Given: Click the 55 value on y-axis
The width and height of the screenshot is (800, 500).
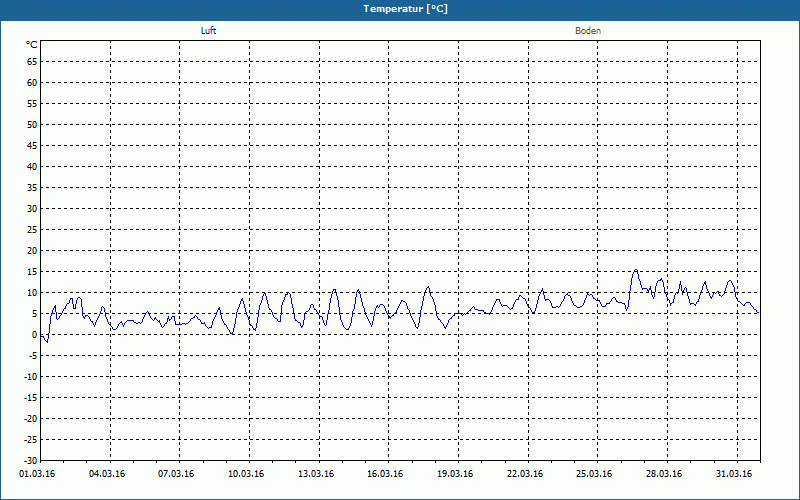Looking at the screenshot, I should coord(32,104).
